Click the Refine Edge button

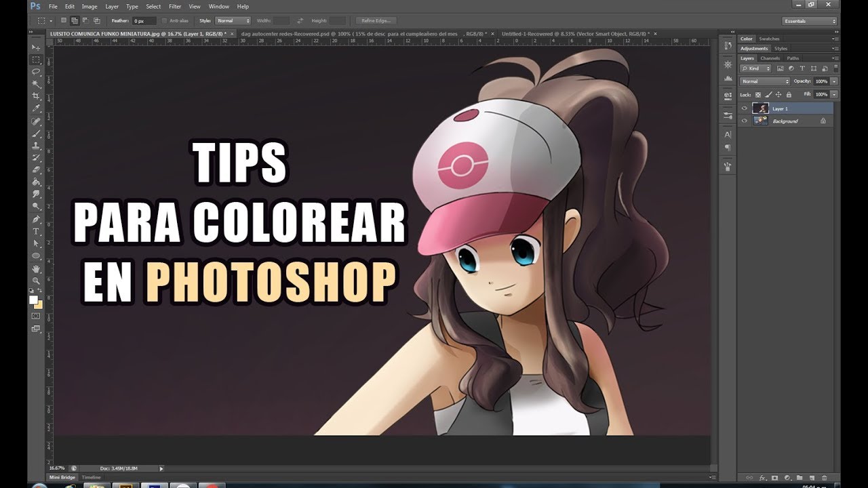(x=375, y=21)
